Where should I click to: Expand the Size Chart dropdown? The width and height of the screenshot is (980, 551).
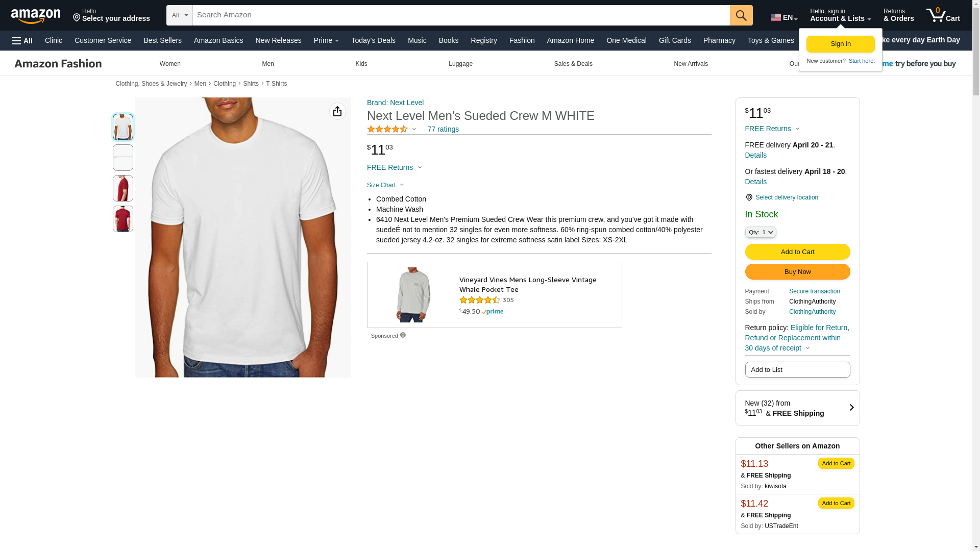(385, 185)
